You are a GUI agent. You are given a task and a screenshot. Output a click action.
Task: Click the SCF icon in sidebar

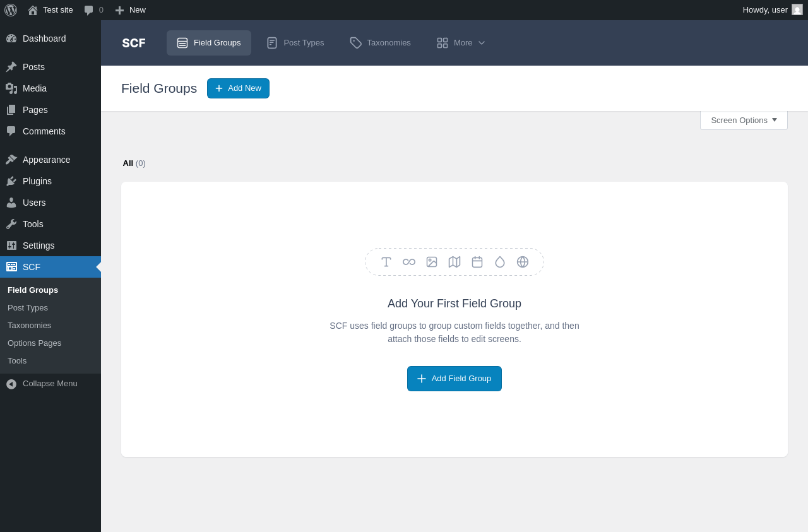[x=11, y=267]
